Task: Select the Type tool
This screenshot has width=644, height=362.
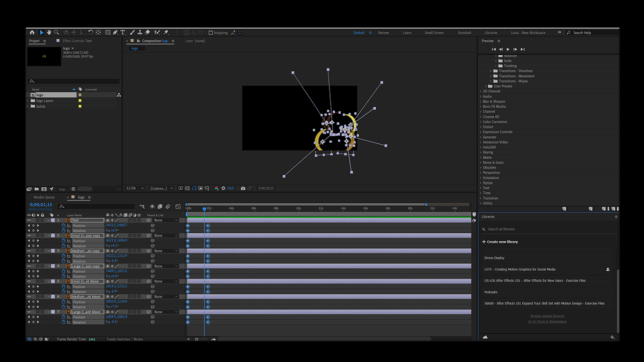Action: pos(122,32)
